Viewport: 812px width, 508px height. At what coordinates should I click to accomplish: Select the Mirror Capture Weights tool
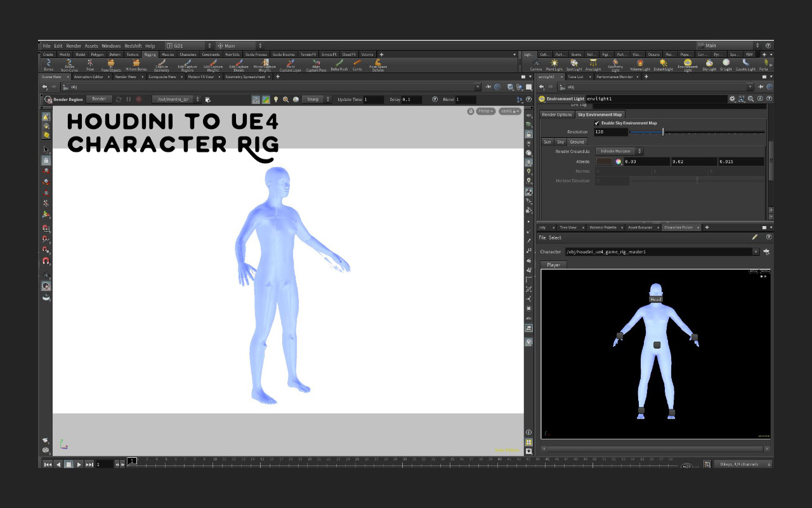[x=265, y=65]
